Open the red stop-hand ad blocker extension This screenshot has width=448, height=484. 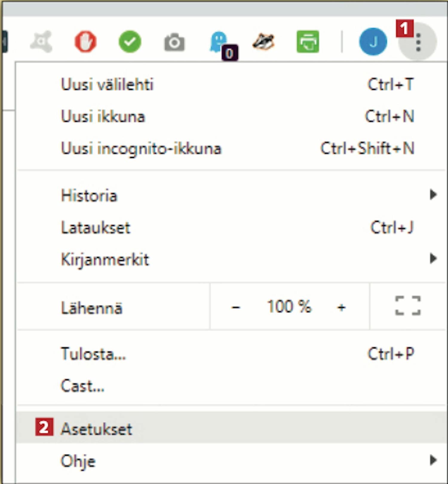(85, 42)
